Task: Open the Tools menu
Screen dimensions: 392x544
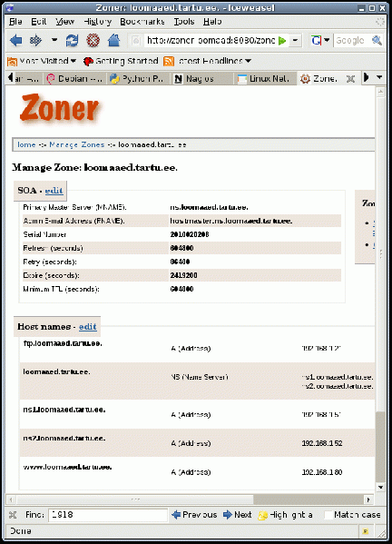Action: [x=184, y=22]
